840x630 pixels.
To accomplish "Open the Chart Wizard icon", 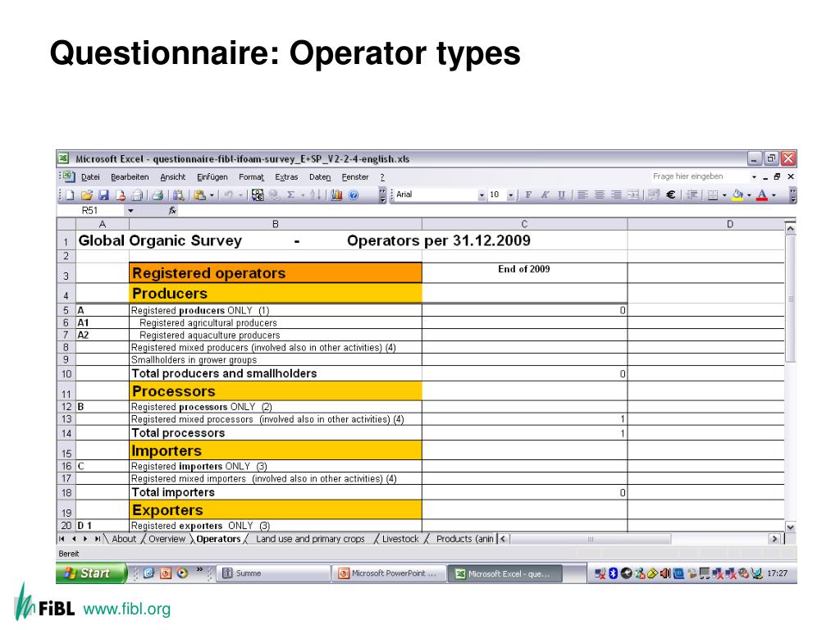I will click(336, 195).
